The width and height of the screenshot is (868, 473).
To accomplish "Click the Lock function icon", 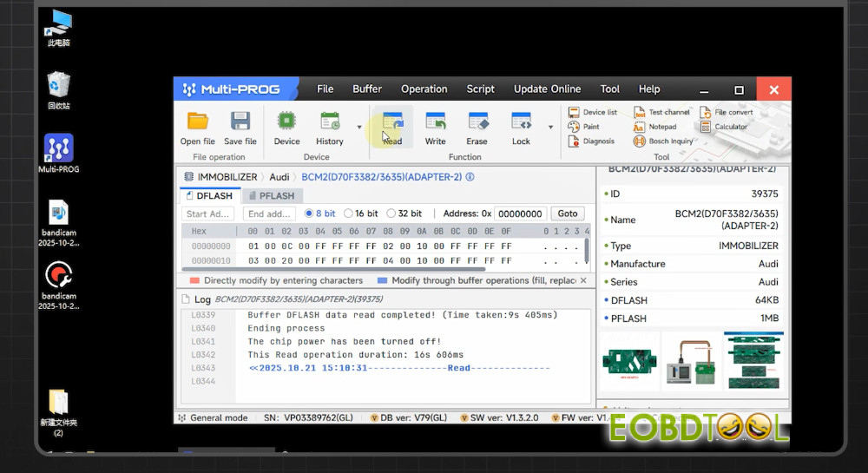I will coord(521,122).
